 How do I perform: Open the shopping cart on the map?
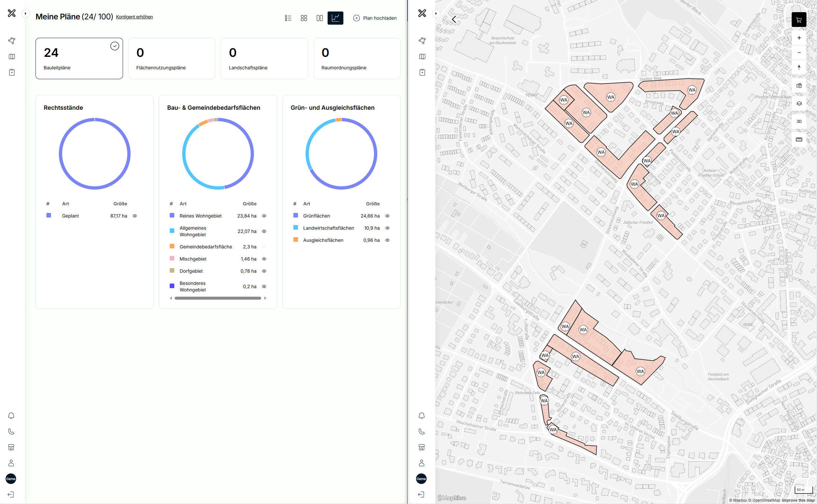(799, 20)
